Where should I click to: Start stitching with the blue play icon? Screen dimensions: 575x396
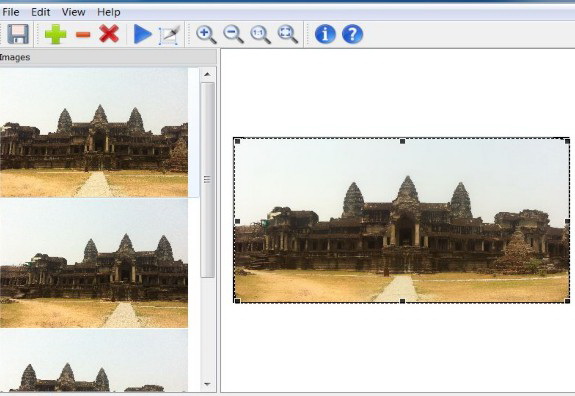click(x=143, y=34)
